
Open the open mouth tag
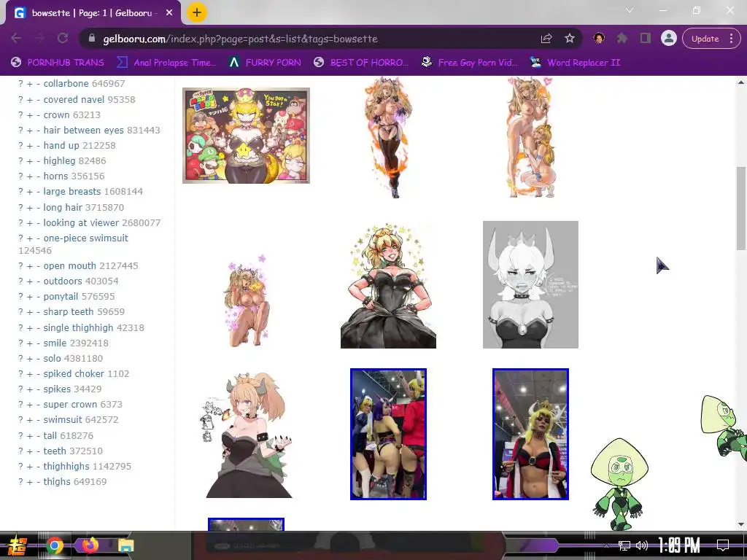point(69,265)
